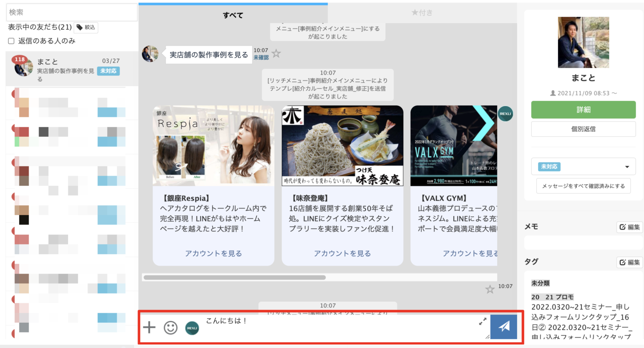Select まこと in the friends list
The image size is (644, 348).
72,69
